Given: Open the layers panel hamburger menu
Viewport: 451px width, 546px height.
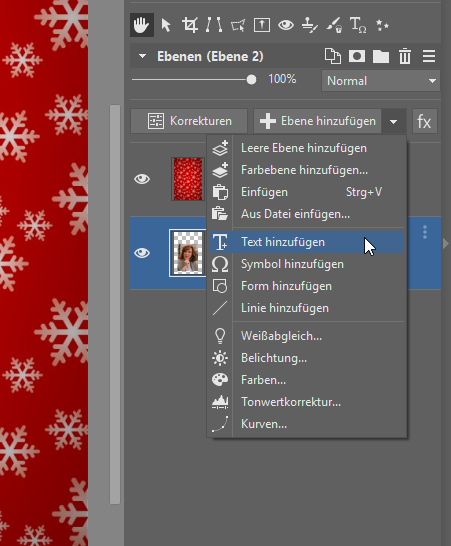Looking at the screenshot, I should [429, 56].
